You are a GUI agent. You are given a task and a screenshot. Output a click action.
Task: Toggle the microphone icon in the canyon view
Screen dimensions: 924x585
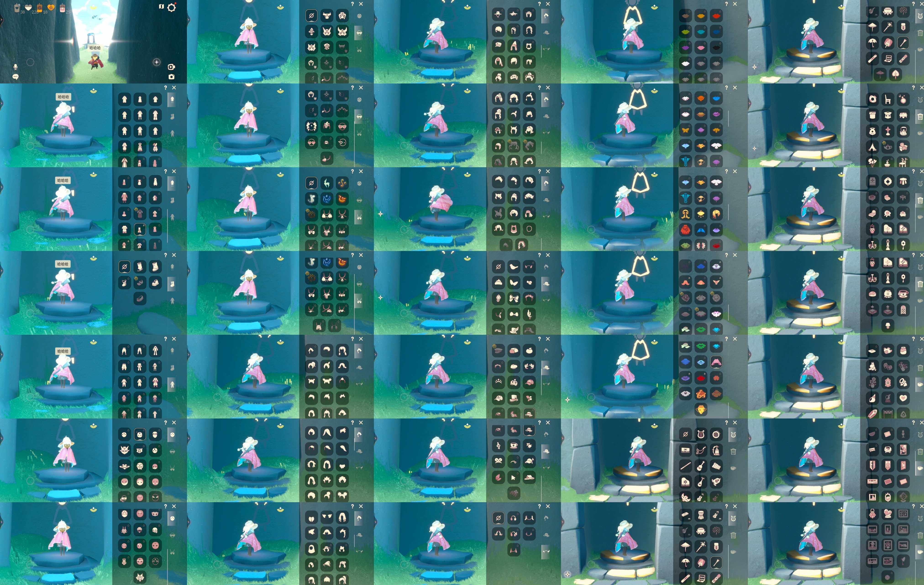click(15, 67)
